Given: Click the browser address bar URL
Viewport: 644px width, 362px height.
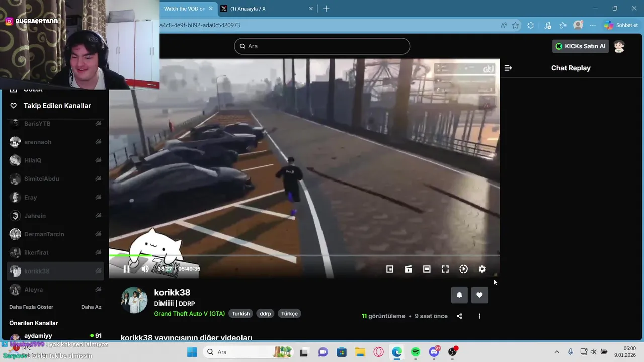Looking at the screenshot, I should coord(200,25).
